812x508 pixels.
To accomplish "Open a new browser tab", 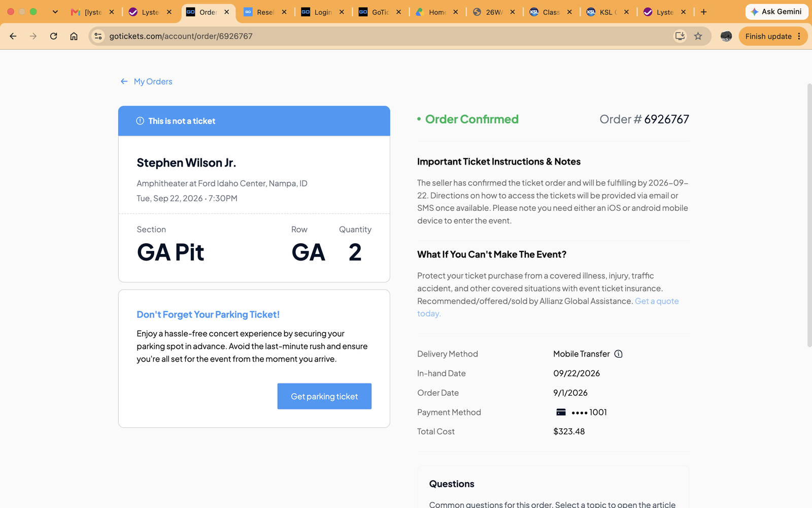I will pyautogui.click(x=703, y=12).
